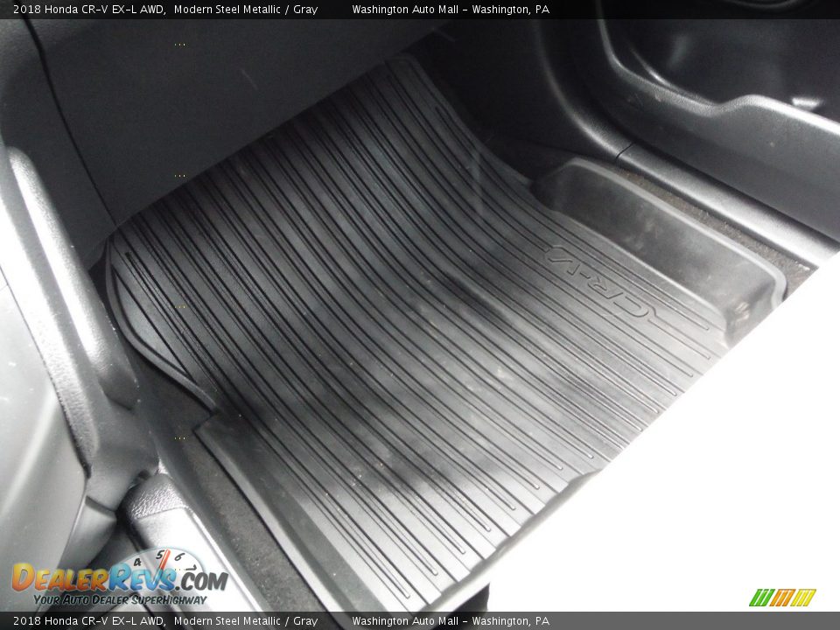Click the 'Your Auto Dealer SuperHighway' tagline
This screenshot has height=630, width=840.
120,599
